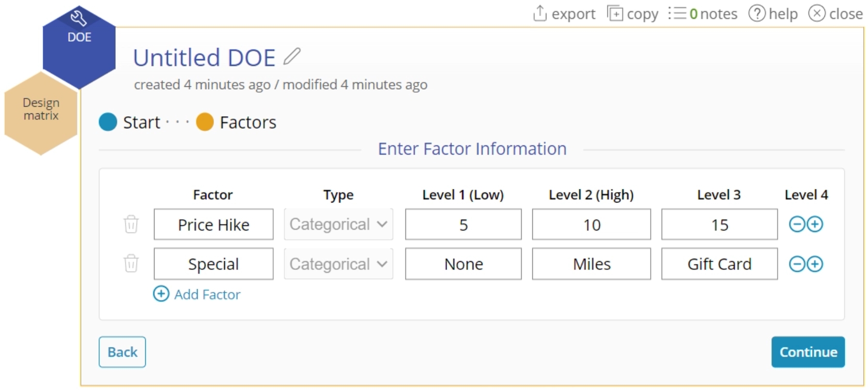Remove a level from Special row

[x=797, y=264]
